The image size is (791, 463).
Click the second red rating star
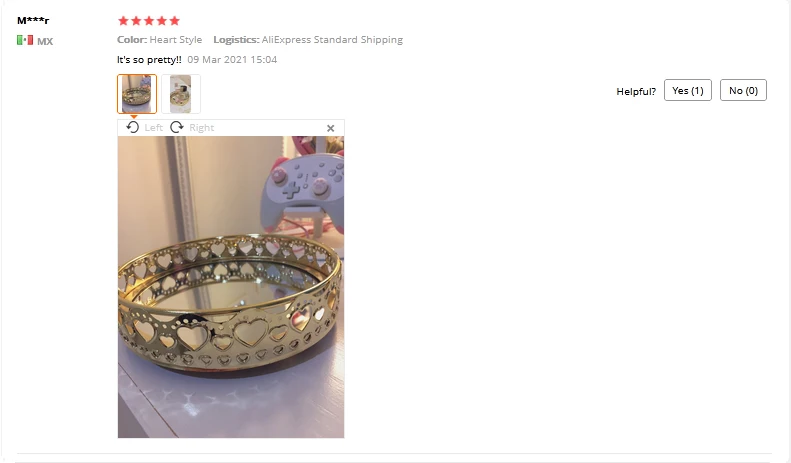136,21
